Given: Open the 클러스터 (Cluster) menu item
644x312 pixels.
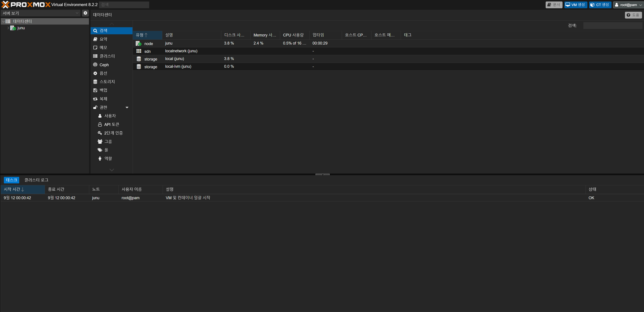Looking at the screenshot, I should [x=107, y=56].
